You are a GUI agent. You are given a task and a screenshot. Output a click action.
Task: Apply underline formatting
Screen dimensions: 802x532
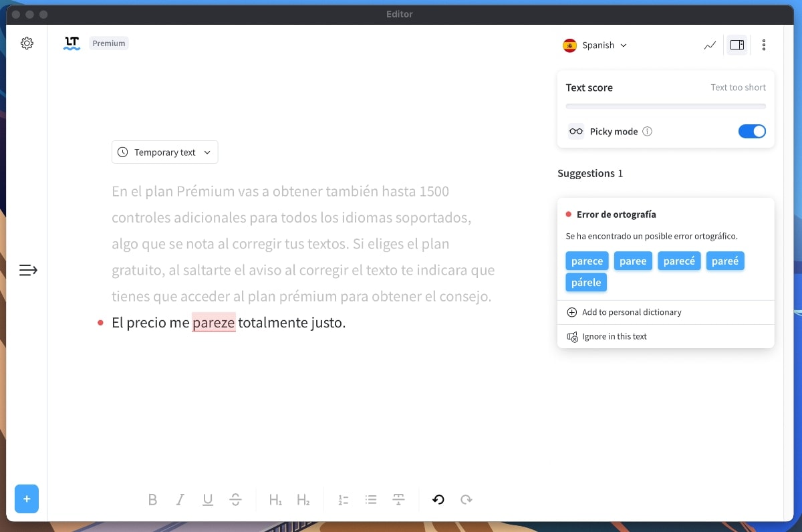[x=208, y=499]
